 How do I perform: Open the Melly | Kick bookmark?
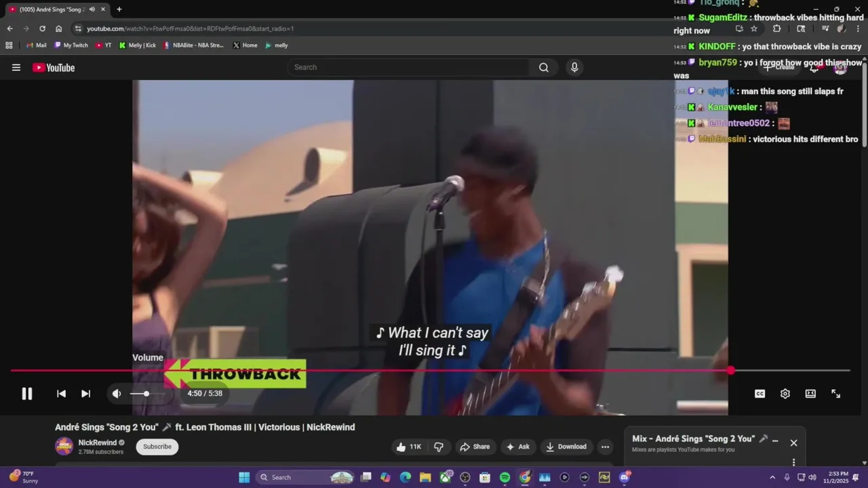tap(137, 45)
